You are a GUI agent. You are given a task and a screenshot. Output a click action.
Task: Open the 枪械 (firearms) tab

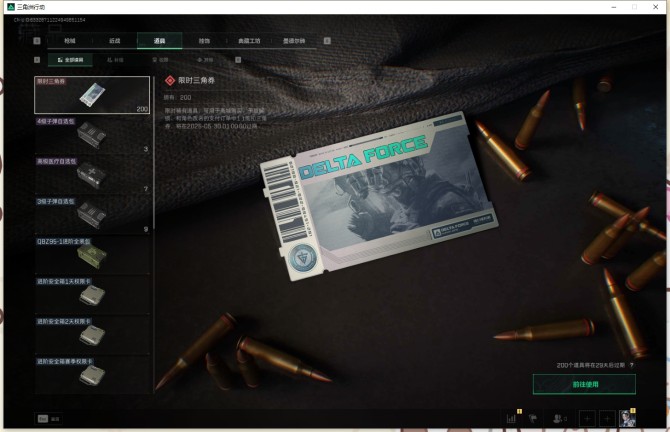70,41
